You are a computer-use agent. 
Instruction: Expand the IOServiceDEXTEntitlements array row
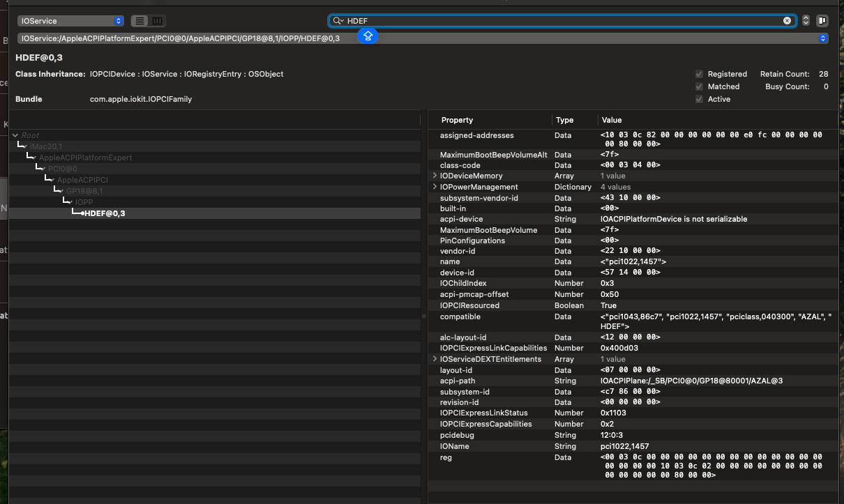pos(435,359)
